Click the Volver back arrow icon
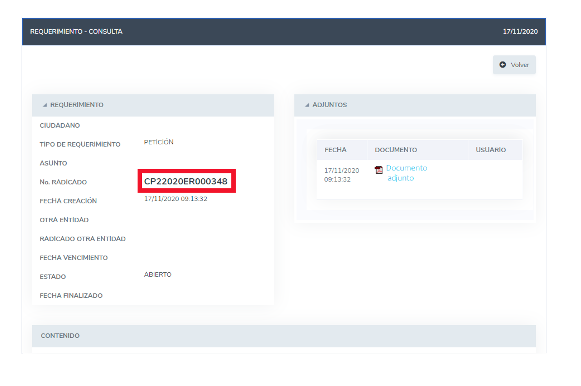The image size is (581, 386). pos(502,64)
